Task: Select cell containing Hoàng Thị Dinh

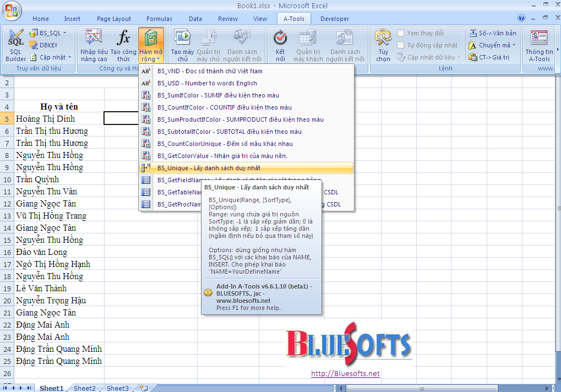Action: [x=59, y=119]
